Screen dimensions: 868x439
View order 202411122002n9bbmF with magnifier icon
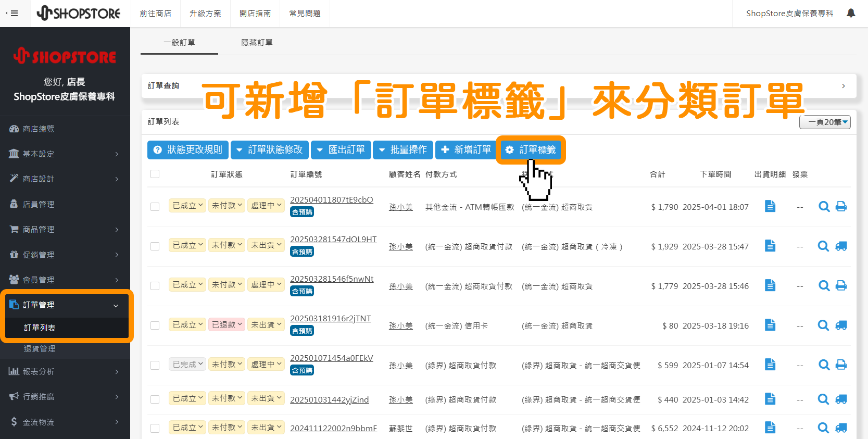pyautogui.click(x=824, y=428)
